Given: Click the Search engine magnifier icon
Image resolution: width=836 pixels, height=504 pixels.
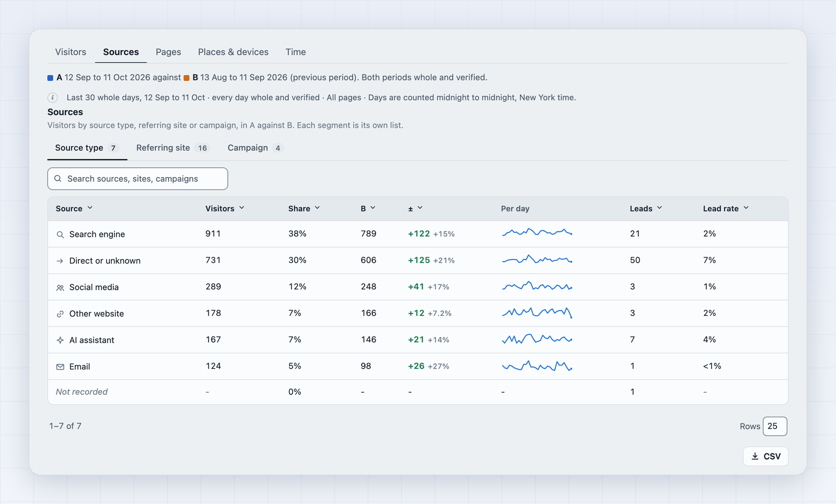Looking at the screenshot, I should coord(60,235).
